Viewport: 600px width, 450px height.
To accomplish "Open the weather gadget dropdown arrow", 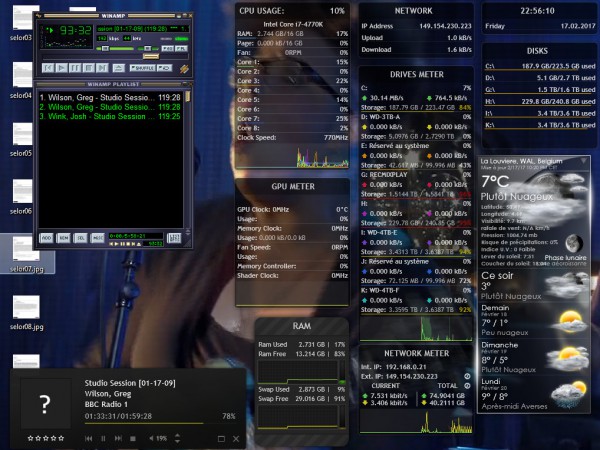I will [x=584, y=161].
